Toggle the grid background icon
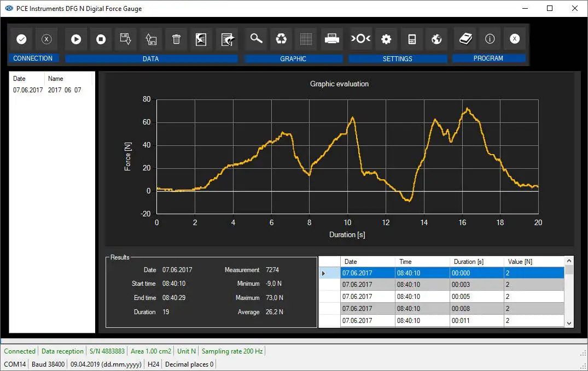The image size is (588, 371). (306, 39)
